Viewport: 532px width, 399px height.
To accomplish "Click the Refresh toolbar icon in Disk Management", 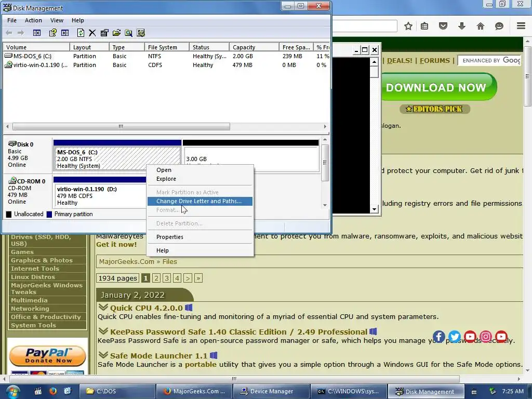I will coord(81,33).
